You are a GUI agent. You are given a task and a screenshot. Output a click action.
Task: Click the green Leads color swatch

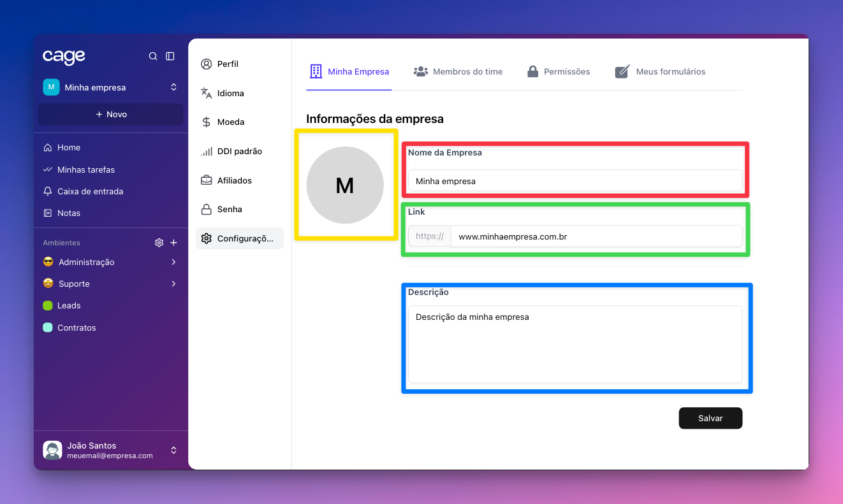click(48, 306)
